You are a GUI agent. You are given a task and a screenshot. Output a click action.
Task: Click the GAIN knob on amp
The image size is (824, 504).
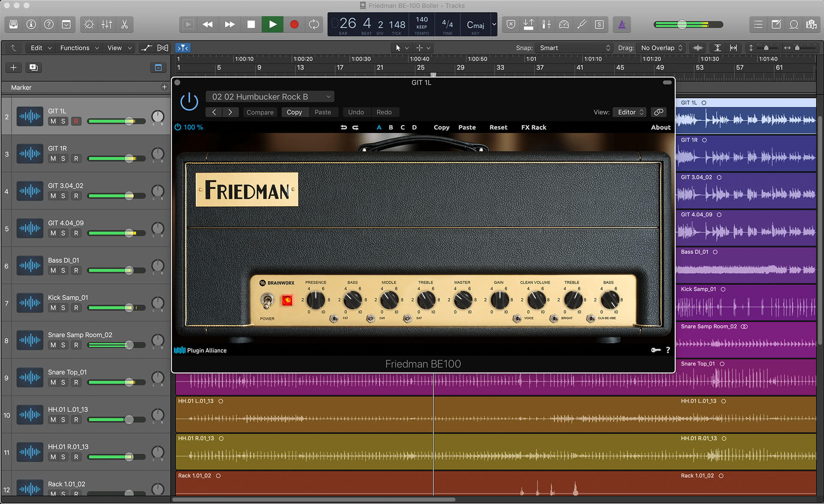click(x=499, y=300)
